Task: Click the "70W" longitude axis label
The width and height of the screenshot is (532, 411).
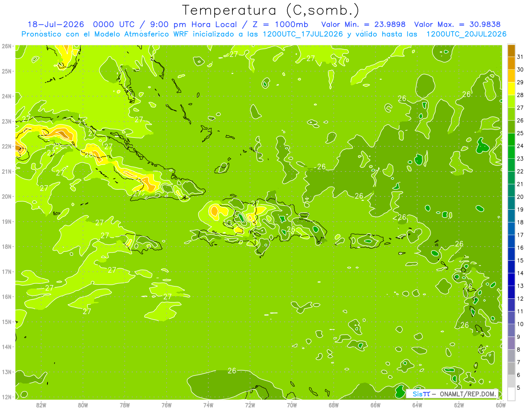Action: click(292, 405)
